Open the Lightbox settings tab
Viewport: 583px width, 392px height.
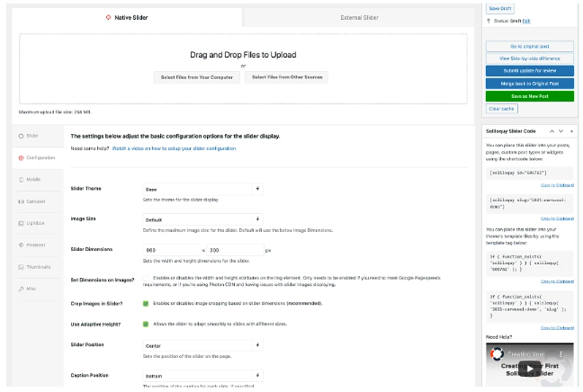[38, 223]
